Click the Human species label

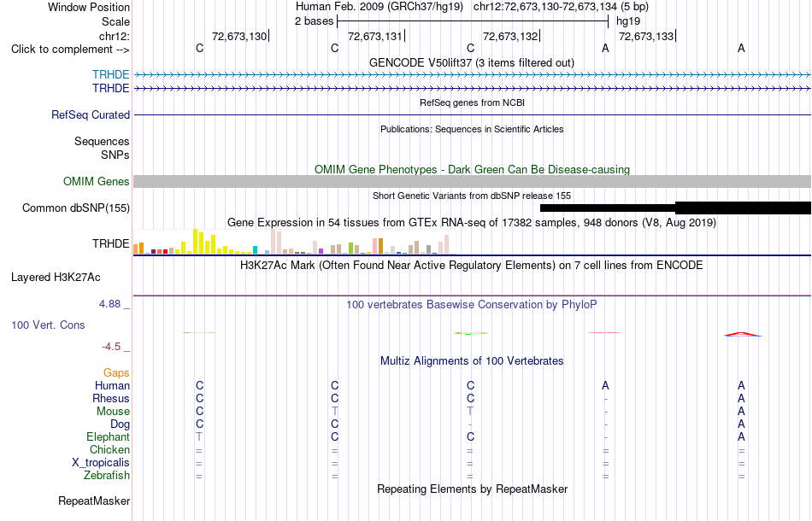point(112,385)
